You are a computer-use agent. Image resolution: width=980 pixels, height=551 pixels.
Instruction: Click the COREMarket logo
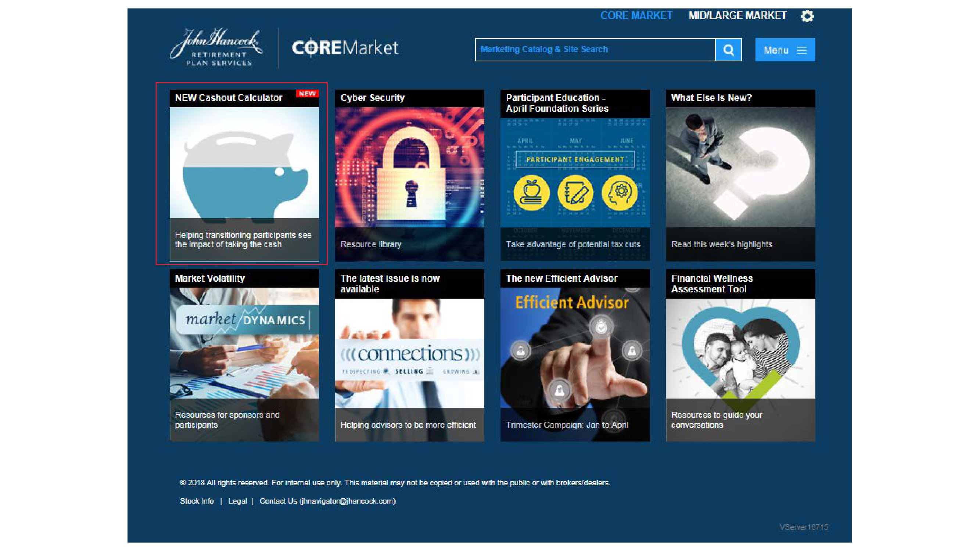point(345,48)
